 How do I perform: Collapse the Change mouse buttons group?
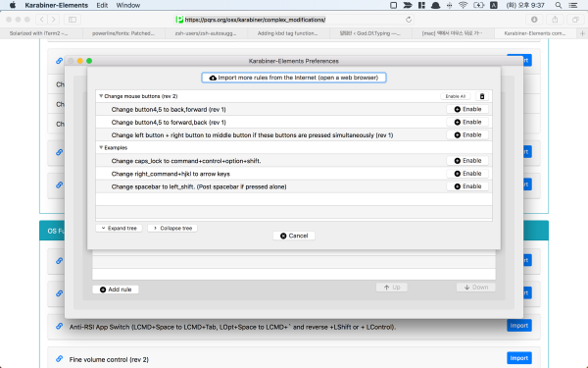tap(101, 96)
